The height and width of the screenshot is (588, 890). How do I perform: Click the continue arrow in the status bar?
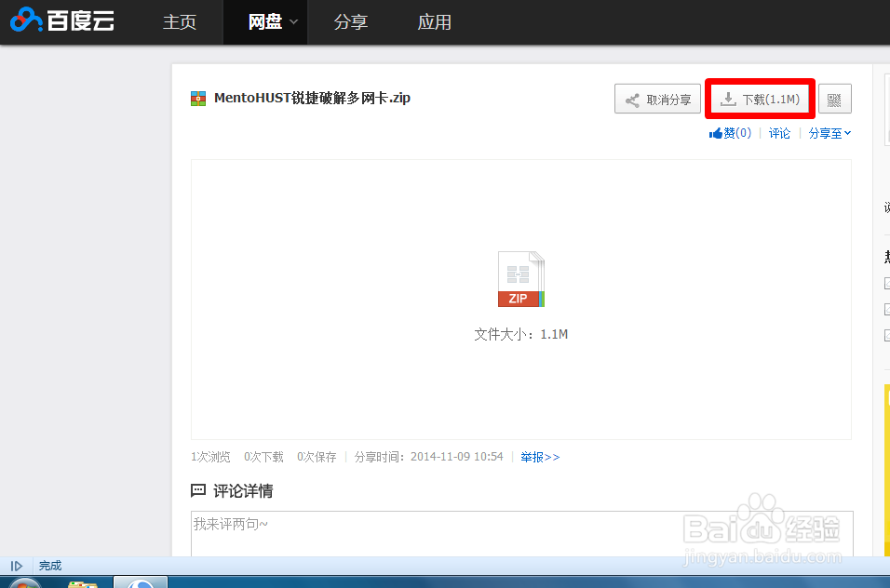pyautogui.click(x=17, y=565)
